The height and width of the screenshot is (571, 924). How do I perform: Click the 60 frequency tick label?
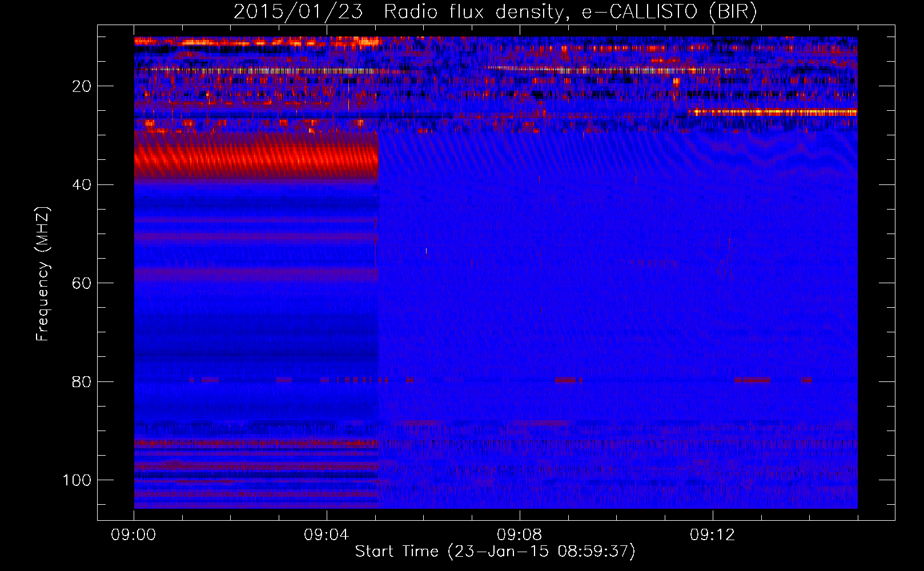click(82, 283)
